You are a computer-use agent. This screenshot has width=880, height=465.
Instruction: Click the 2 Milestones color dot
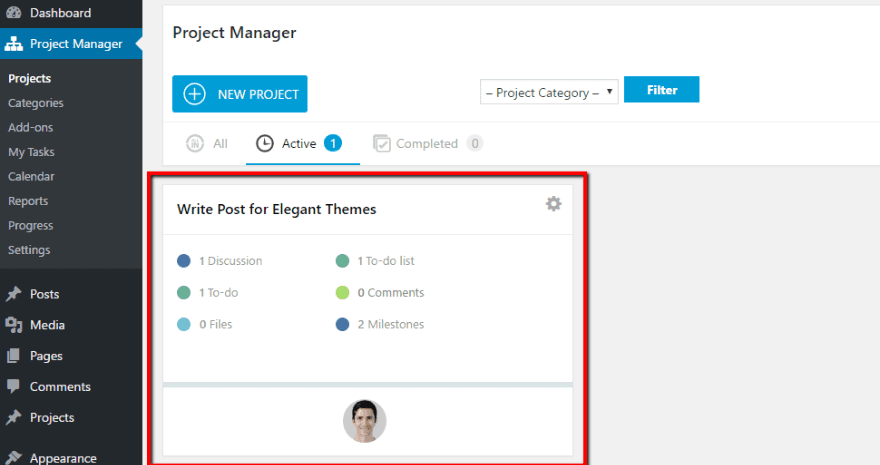(x=343, y=324)
